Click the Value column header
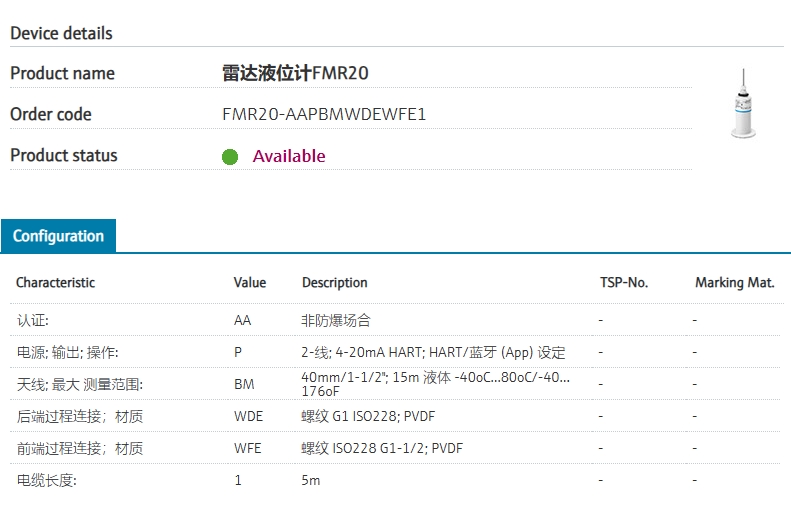Screen dimensions: 791x506 pos(250,283)
